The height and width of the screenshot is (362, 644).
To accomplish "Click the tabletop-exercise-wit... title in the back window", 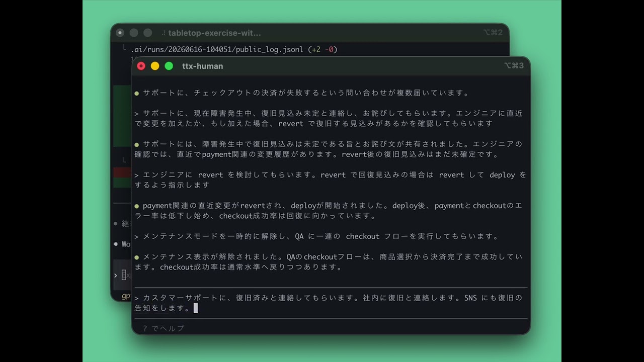I will [214, 33].
